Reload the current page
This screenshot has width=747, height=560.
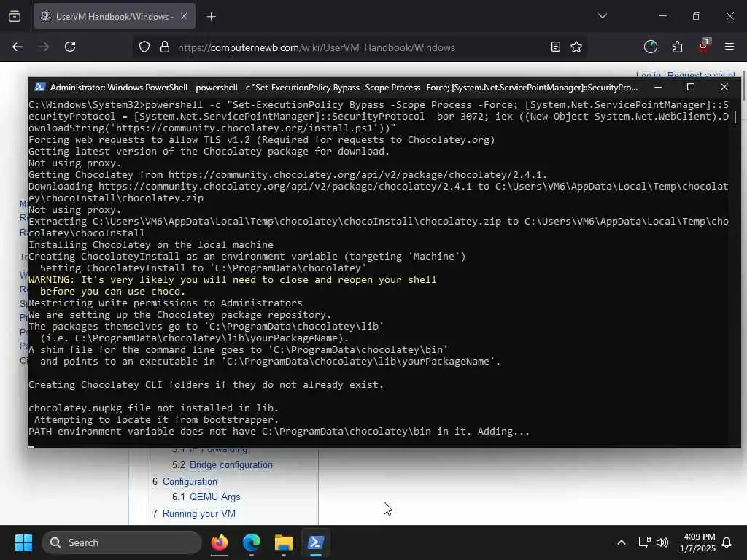click(70, 47)
